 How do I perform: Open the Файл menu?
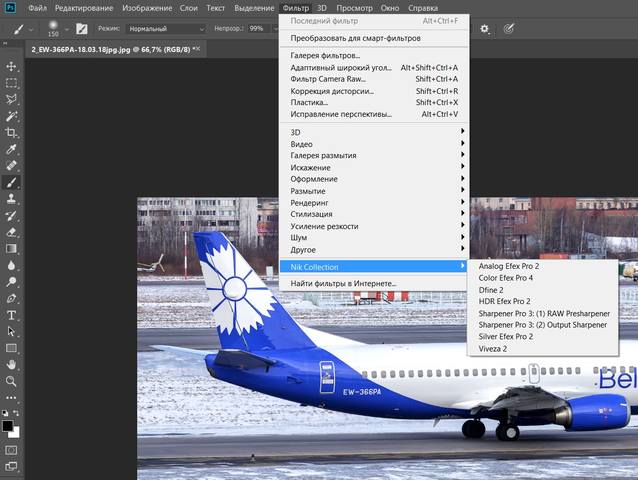[37, 8]
